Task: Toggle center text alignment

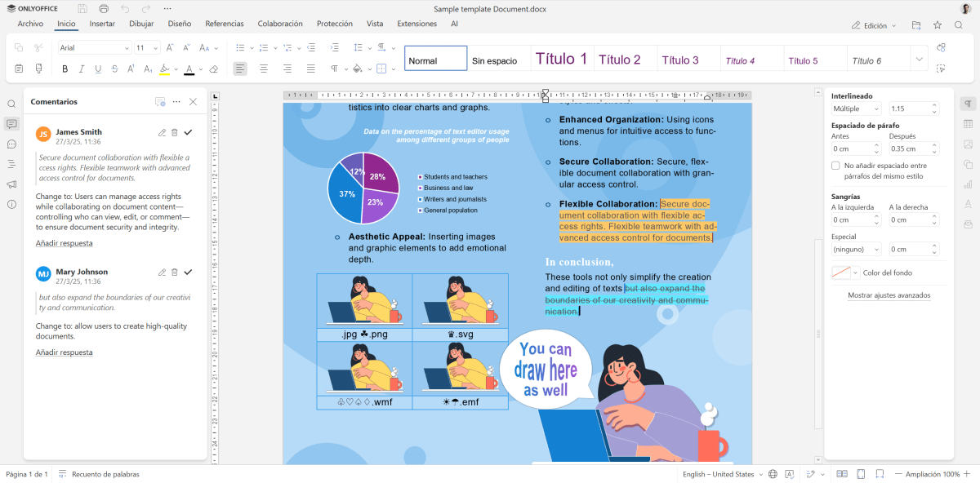Action: tap(264, 69)
